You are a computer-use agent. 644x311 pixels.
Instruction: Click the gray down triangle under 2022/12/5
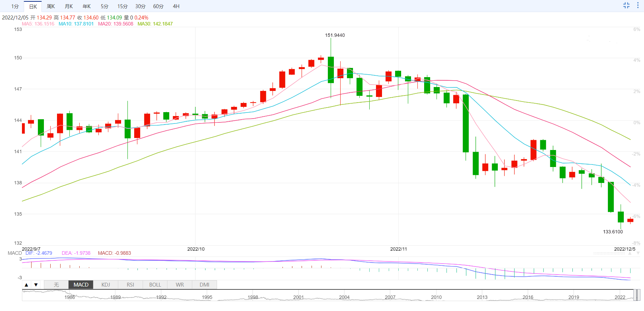coord(638,253)
